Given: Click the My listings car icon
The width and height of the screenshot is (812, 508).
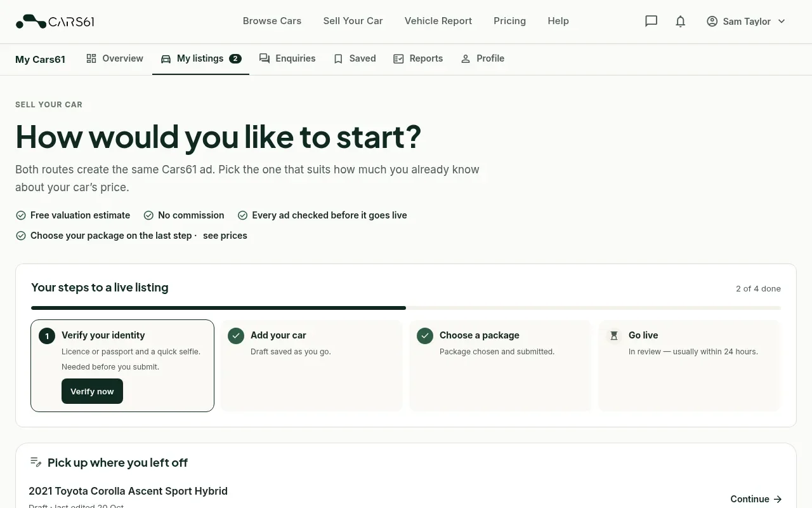Looking at the screenshot, I should coord(166,59).
